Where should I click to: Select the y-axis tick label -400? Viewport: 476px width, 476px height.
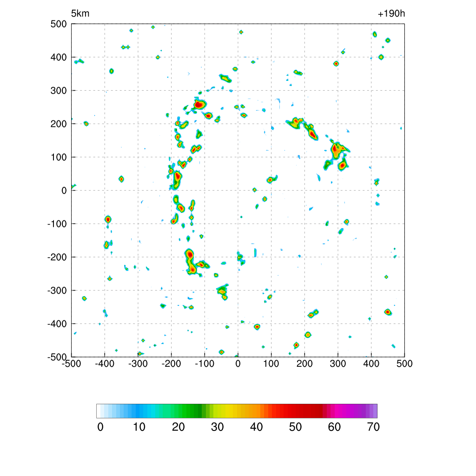point(57,324)
